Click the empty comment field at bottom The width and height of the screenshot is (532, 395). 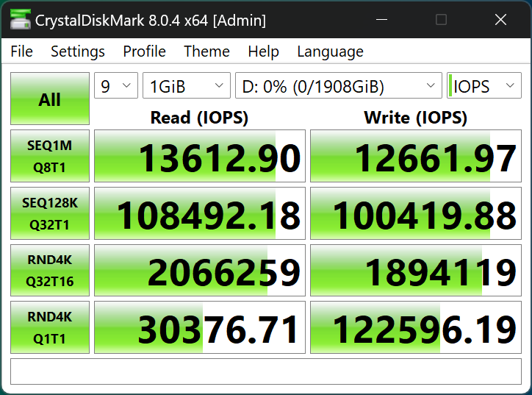pos(266,371)
